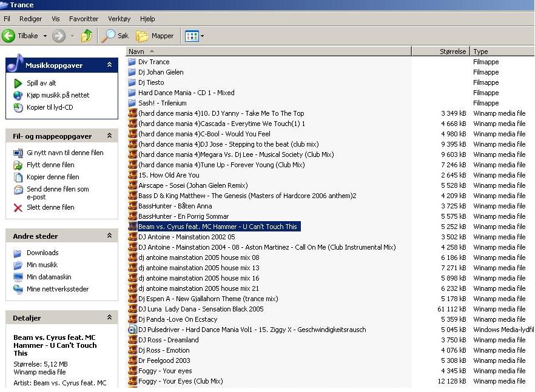The width and height of the screenshot is (535, 392).
Task: Collapse the Detaljer panel
Action: (110, 317)
